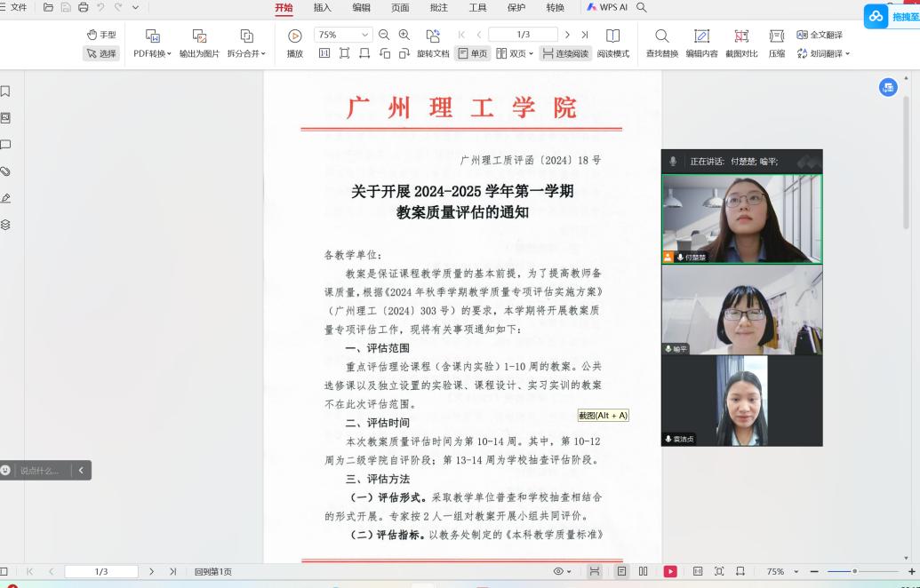This screenshot has width=920, height=588.
Task: Click the 压缩 compress icon
Action: [x=777, y=36]
